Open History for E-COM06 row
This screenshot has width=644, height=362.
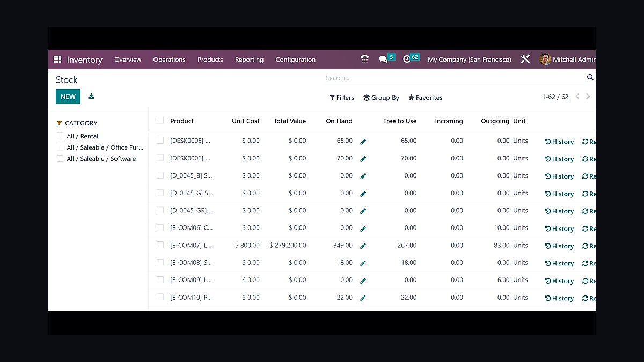[x=559, y=229]
